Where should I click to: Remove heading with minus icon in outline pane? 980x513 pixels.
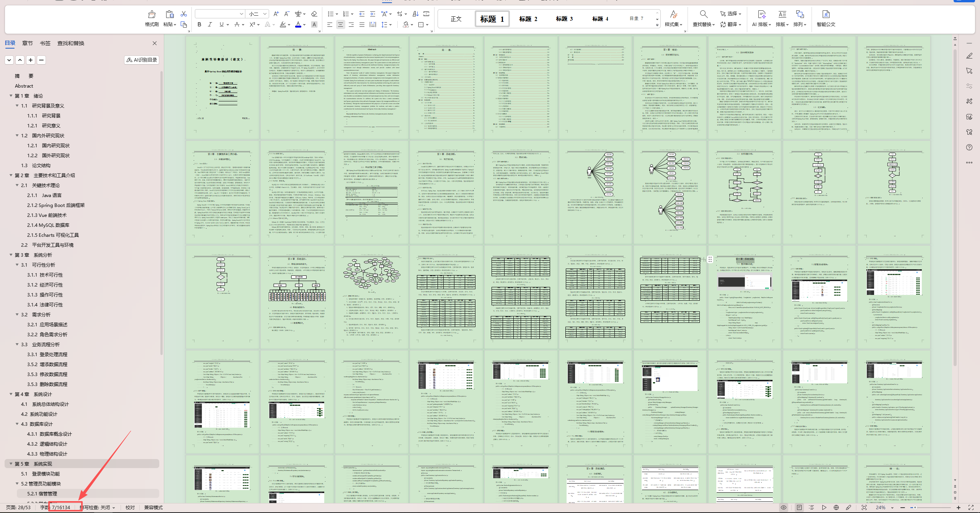[x=41, y=60]
